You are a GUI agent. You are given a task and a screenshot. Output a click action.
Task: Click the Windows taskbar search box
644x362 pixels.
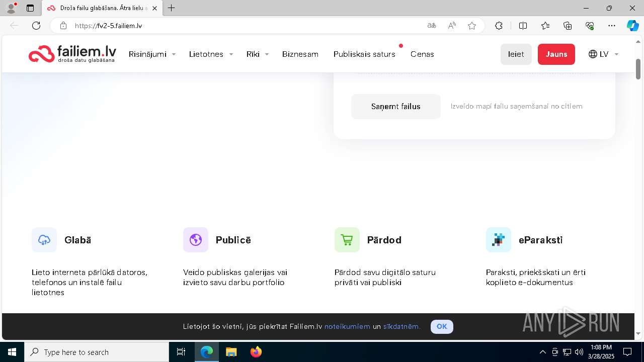pyautogui.click(x=97, y=352)
